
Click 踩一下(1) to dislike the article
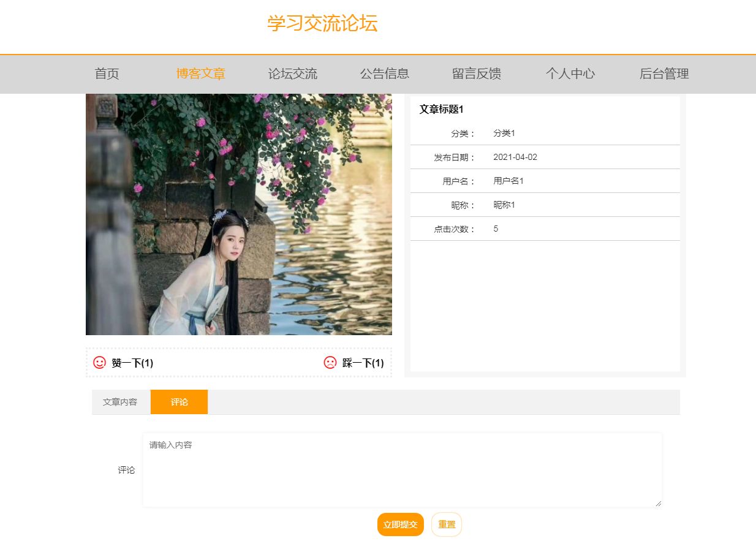tap(363, 363)
